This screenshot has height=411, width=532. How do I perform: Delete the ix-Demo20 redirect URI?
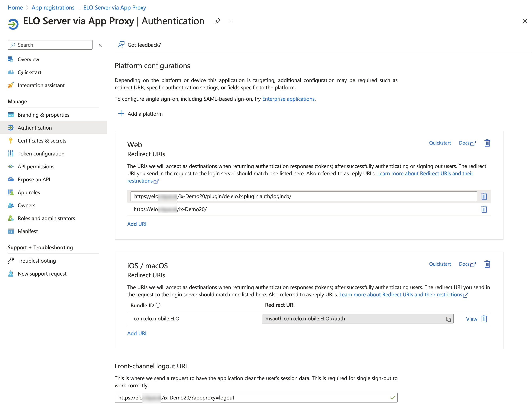point(484,209)
